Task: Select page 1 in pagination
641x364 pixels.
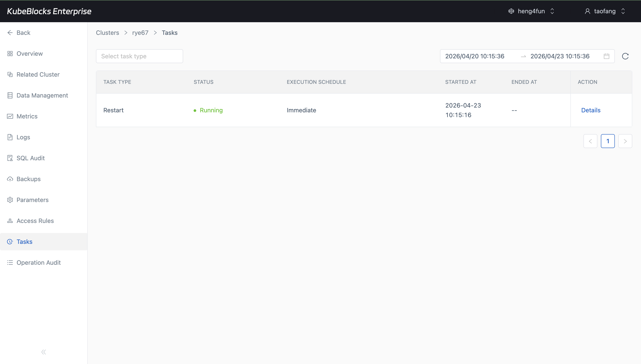Action: pyautogui.click(x=608, y=141)
